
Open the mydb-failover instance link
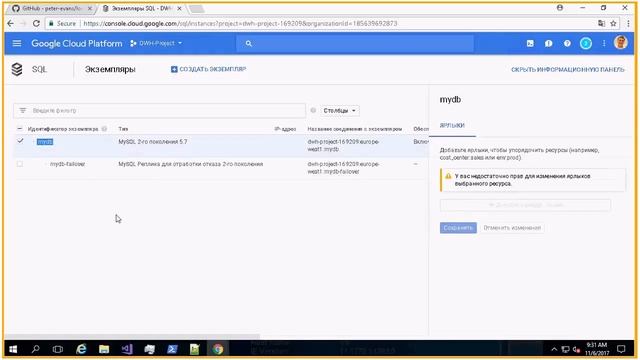(x=67, y=164)
